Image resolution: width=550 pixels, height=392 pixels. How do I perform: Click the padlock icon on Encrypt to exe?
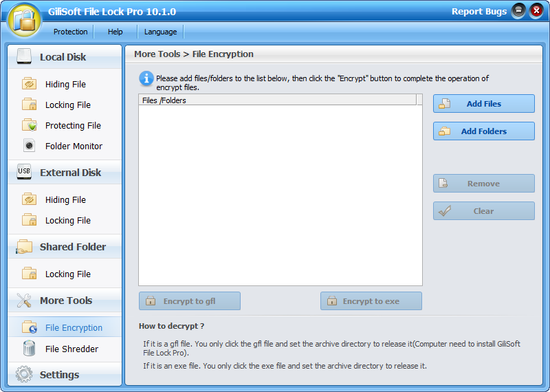click(x=332, y=301)
